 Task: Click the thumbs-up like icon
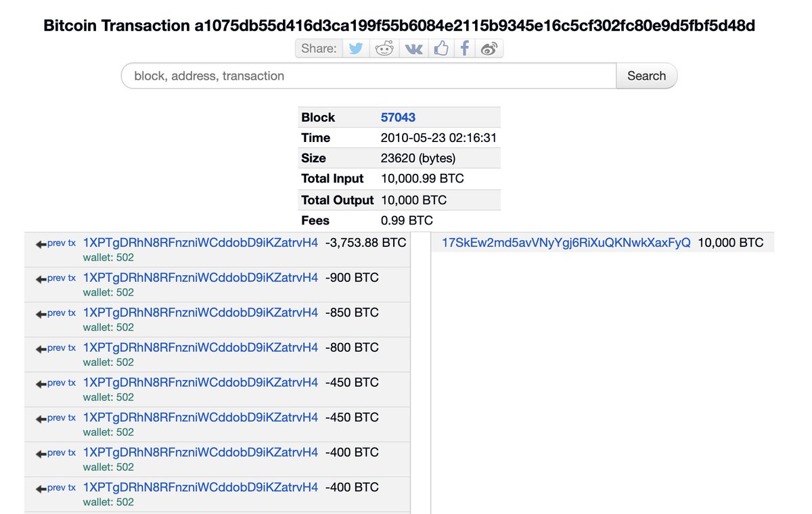(441, 49)
